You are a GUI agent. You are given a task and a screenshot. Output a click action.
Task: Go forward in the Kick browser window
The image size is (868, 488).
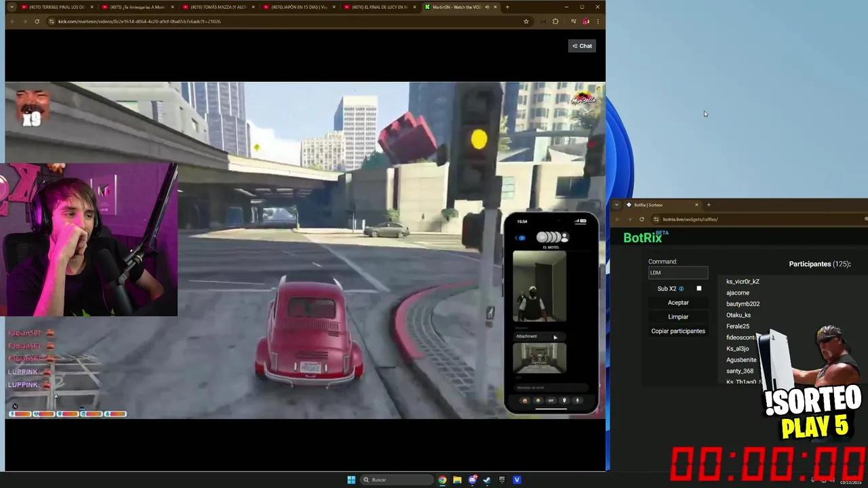pyautogui.click(x=24, y=21)
